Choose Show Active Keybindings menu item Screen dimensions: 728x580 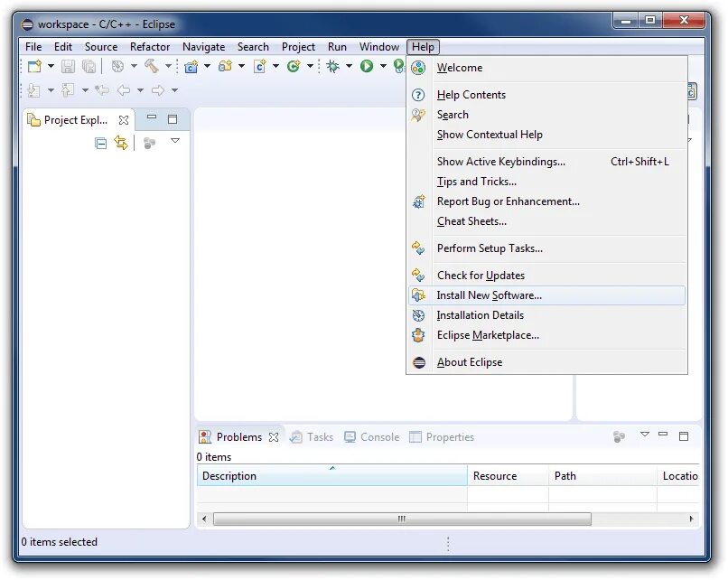546,162
